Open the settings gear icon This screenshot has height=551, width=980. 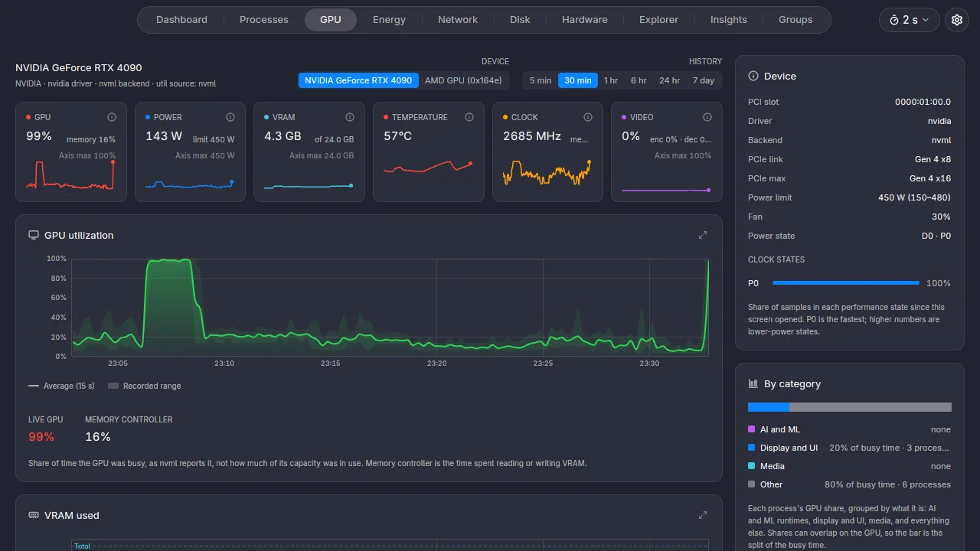(x=957, y=20)
